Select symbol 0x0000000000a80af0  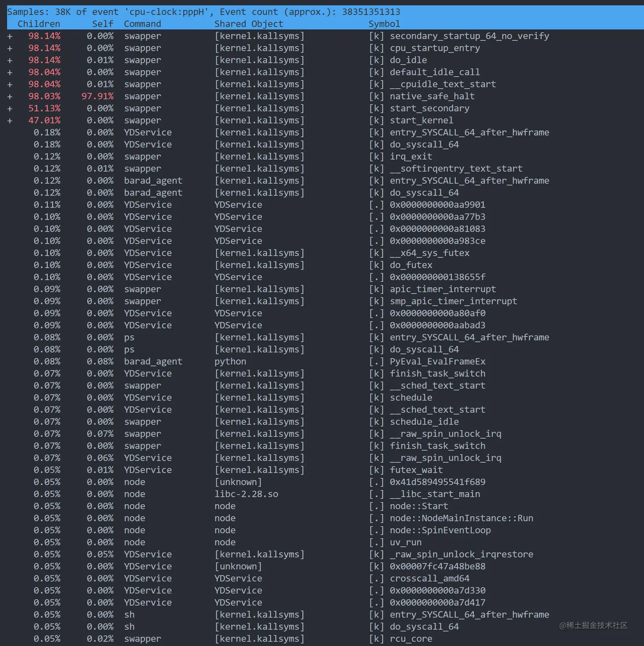(x=437, y=313)
